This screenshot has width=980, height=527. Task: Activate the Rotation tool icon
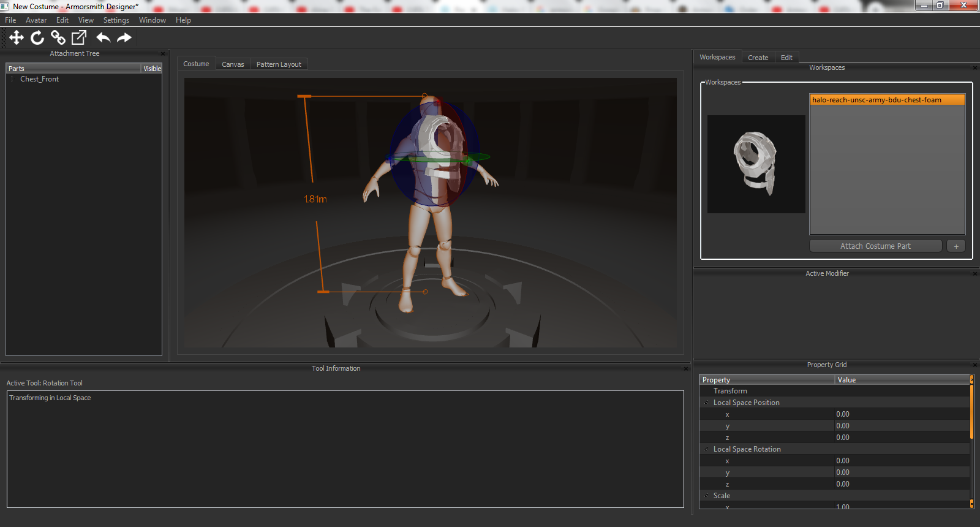(x=37, y=38)
